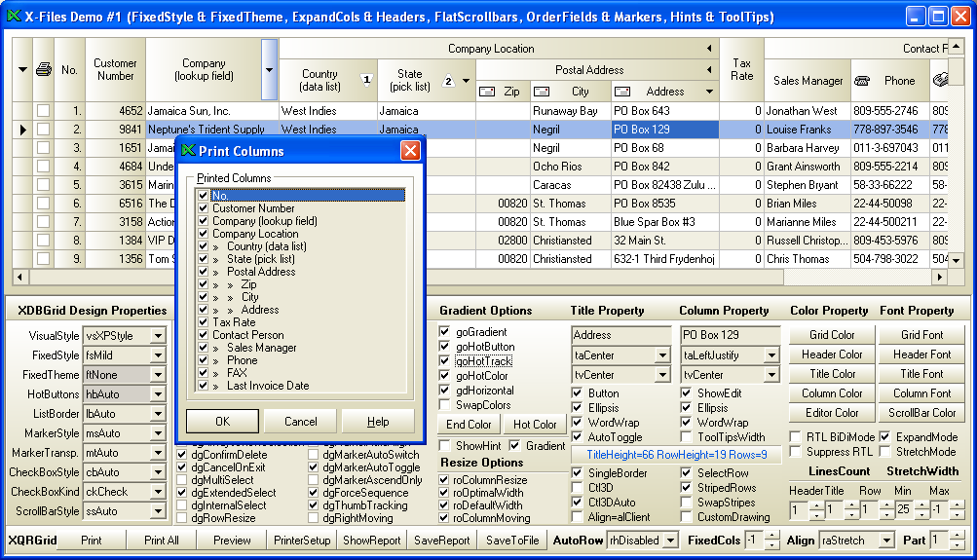Toggle the StripedRows checkbox
The width and height of the screenshot is (977, 560).
click(687, 488)
